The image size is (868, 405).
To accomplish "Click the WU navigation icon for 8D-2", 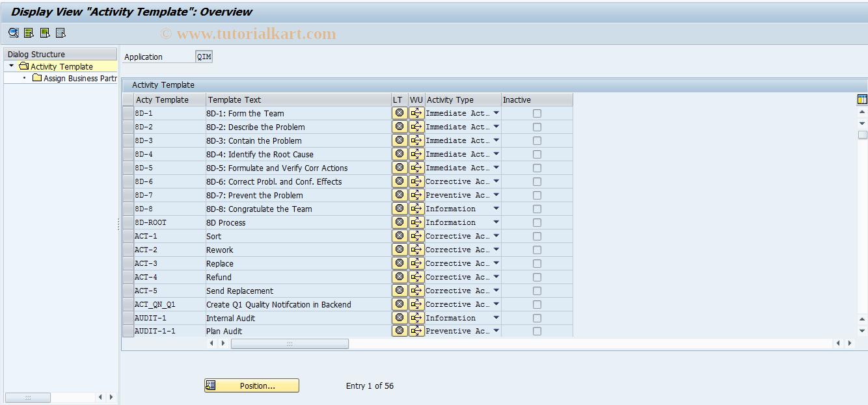I will [416, 126].
